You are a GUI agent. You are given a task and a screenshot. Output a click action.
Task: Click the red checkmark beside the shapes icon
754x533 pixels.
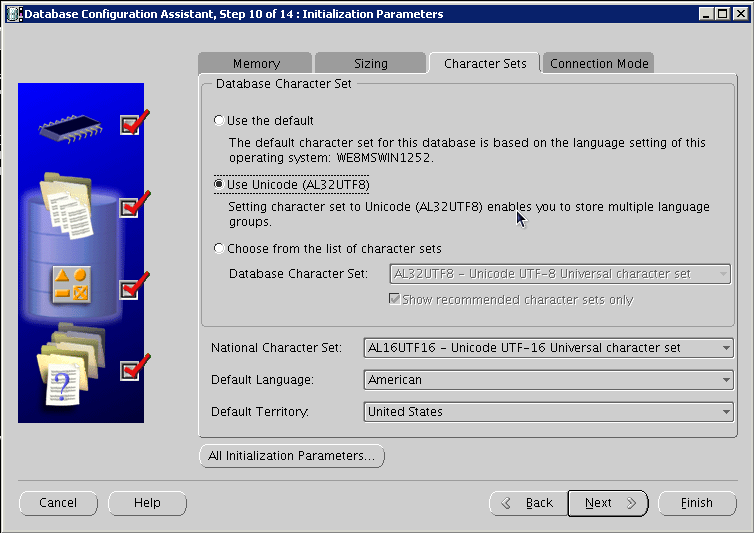coord(133,287)
